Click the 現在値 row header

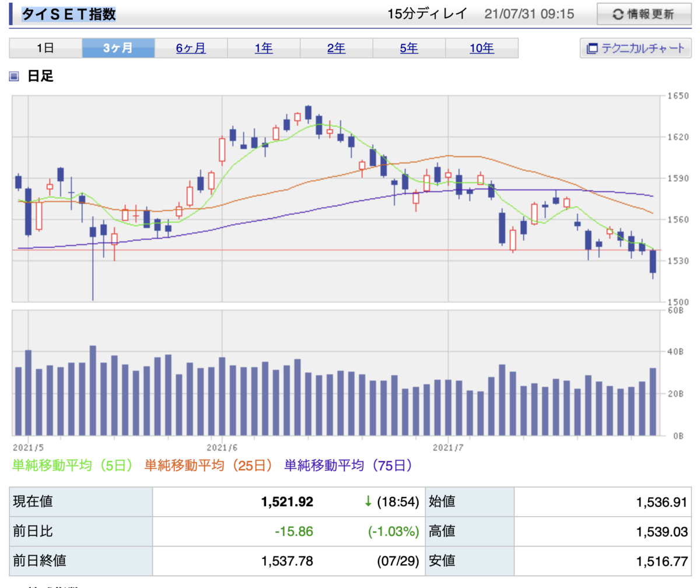[80, 502]
